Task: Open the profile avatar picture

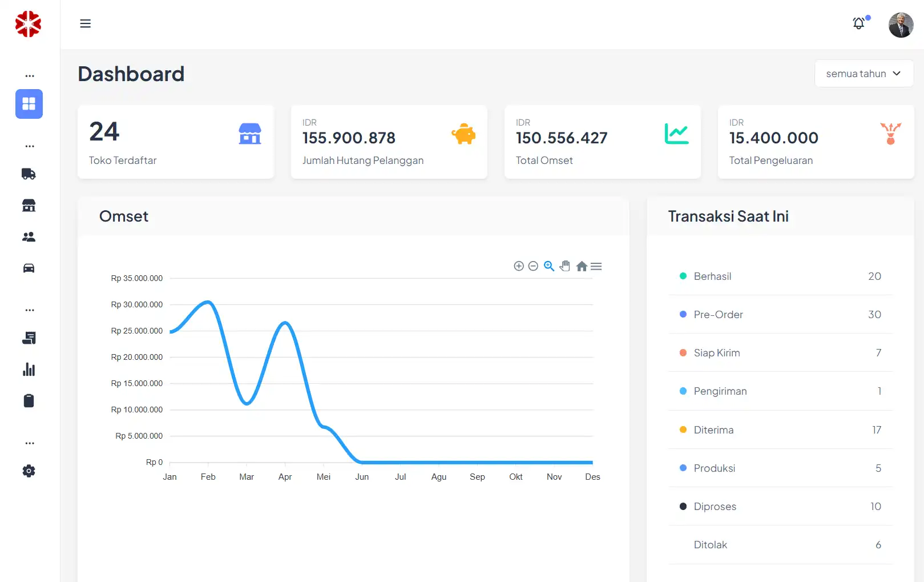Action: pyautogui.click(x=901, y=25)
